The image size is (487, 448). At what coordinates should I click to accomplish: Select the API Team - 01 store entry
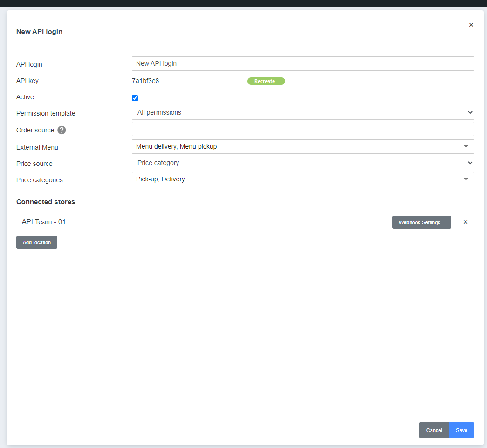[x=44, y=222]
